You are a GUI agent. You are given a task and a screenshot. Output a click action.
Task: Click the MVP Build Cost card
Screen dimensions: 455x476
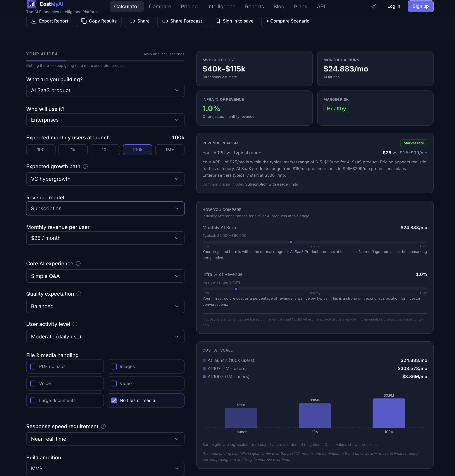click(254, 69)
